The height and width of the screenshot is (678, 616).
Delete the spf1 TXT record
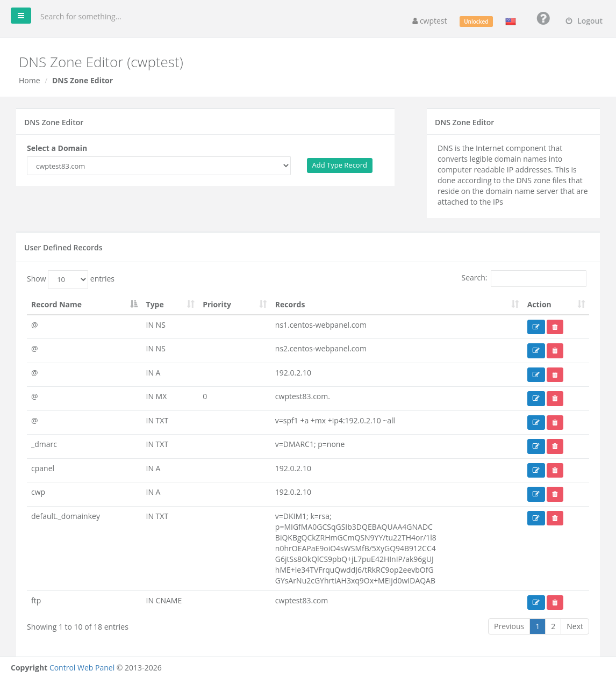click(x=555, y=422)
